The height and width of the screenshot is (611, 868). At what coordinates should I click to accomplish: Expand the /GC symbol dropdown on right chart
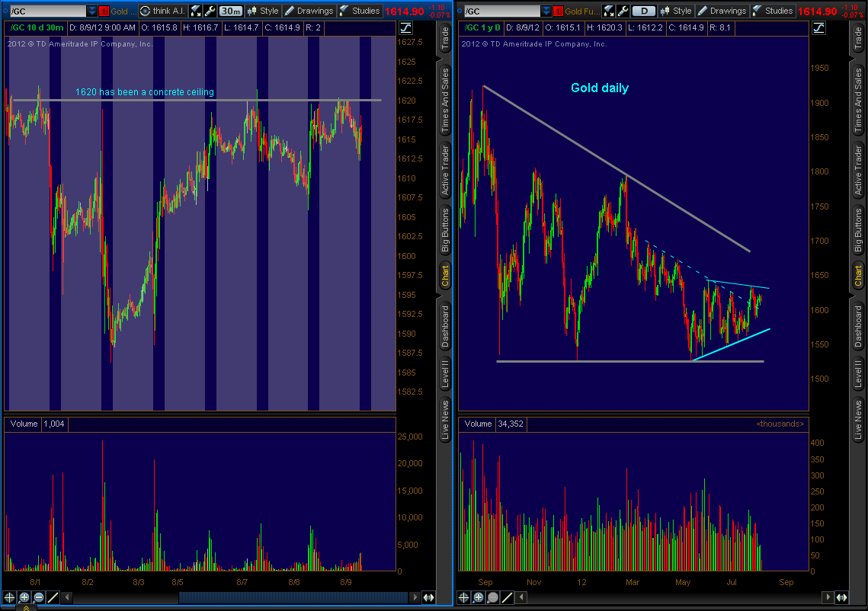tap(545, 11)
